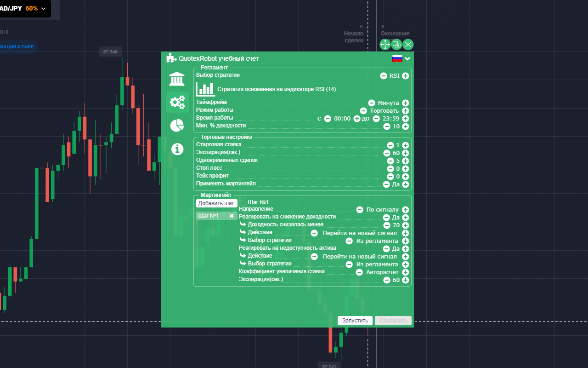Click the Запустить button
Viewport: 588px width, 368px height.
coord(355,321)
